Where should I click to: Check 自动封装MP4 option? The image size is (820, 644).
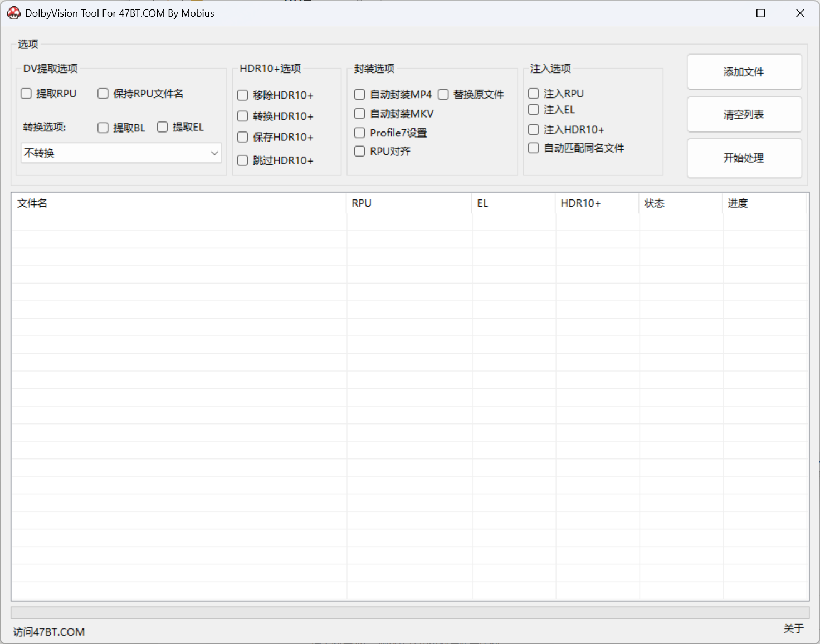coord(360,95)
